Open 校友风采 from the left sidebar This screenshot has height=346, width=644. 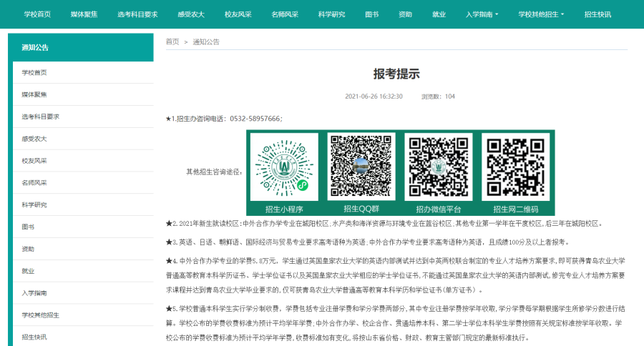(34, 161)
